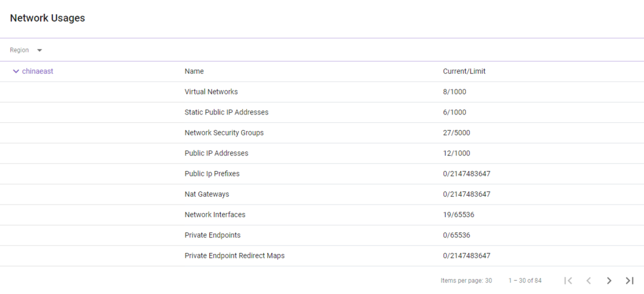Viewport: 644px width, 294px height.
Task: Select the Virtual Networks row
Action: click(211, 92)
